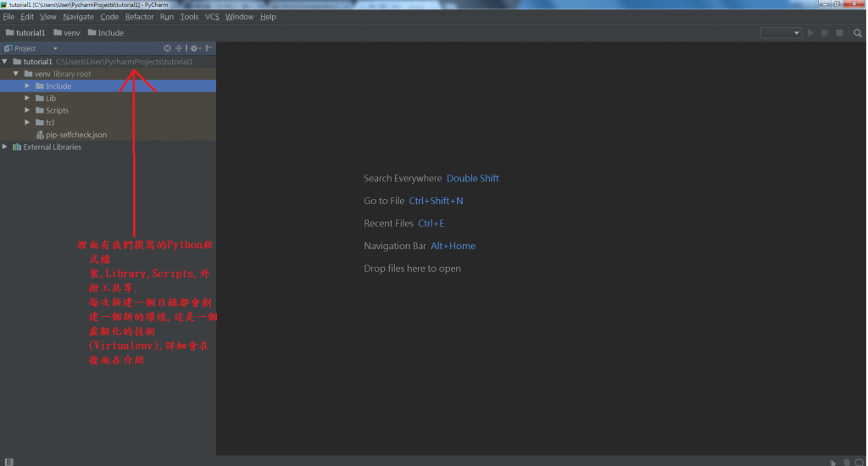Click the lock icon in the status bar
Screen dimensions: 868x466
coord(832,462)
